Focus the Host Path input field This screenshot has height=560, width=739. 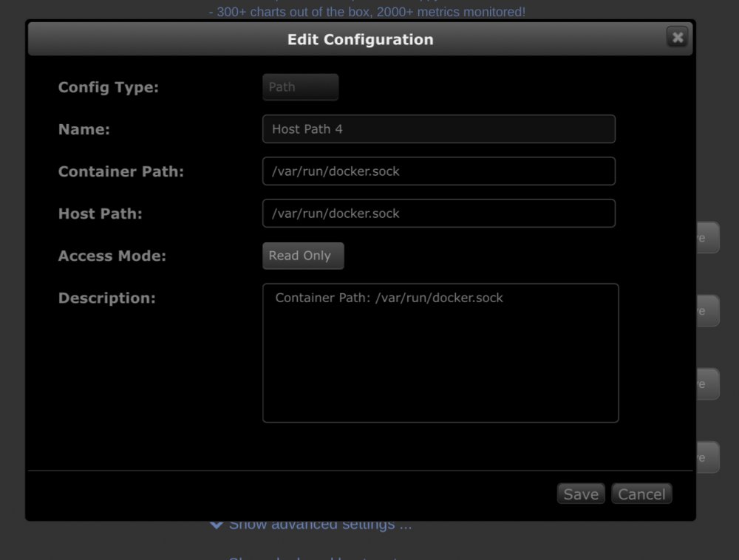(439, 214)
